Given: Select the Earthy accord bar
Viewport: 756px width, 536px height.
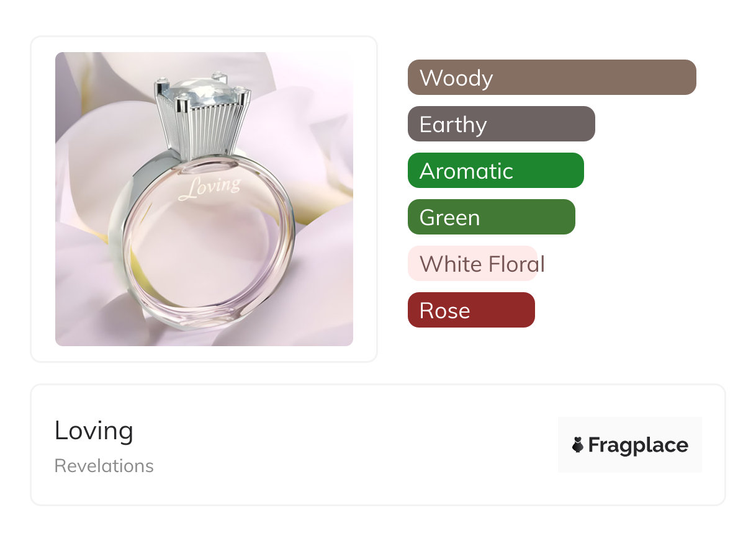Looking at the screenshot, I should pos(501,124).
